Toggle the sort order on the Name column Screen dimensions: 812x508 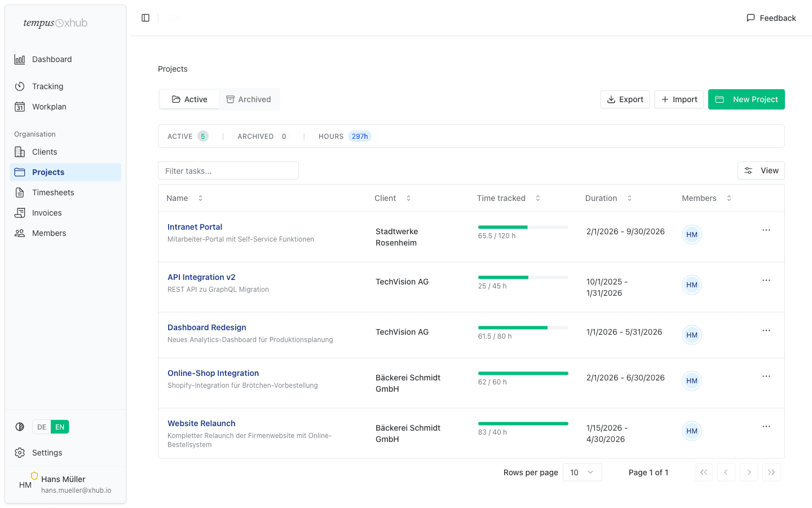tap(200, 198)
